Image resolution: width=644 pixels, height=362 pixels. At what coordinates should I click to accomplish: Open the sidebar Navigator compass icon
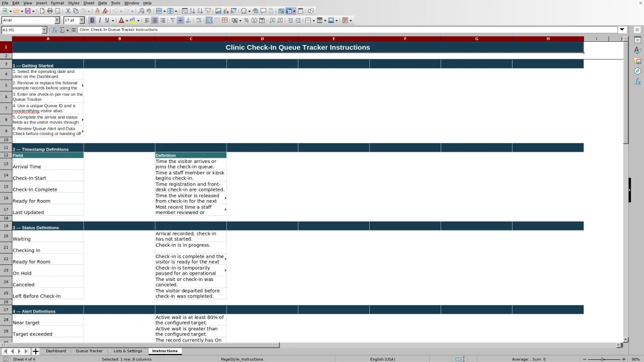tap(638, 71)
